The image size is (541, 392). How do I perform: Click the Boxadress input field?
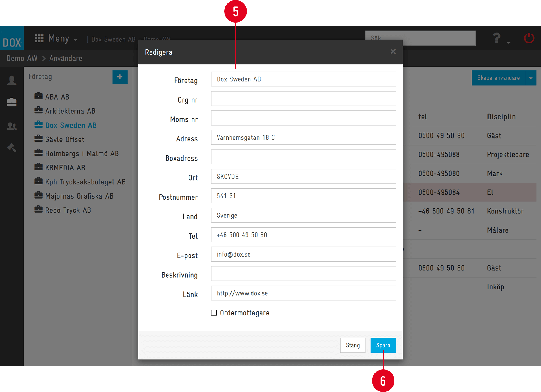pyautogui.click(x=303, y=157)
